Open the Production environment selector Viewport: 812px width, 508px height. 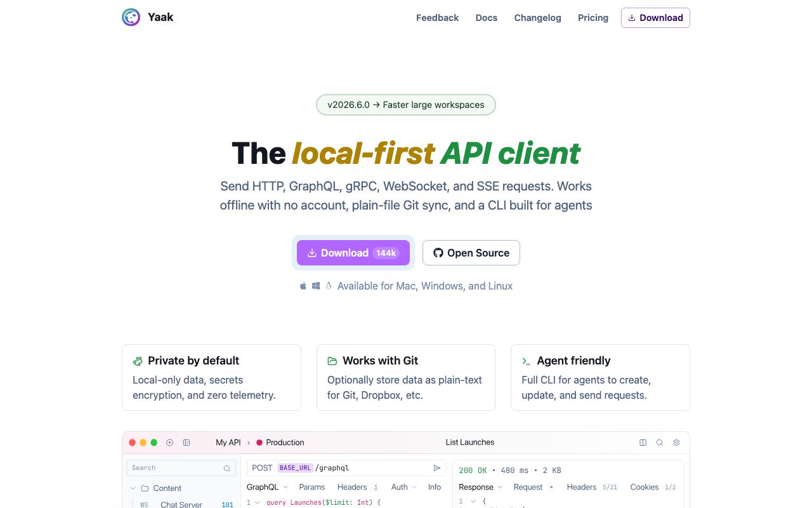[280, 443]
